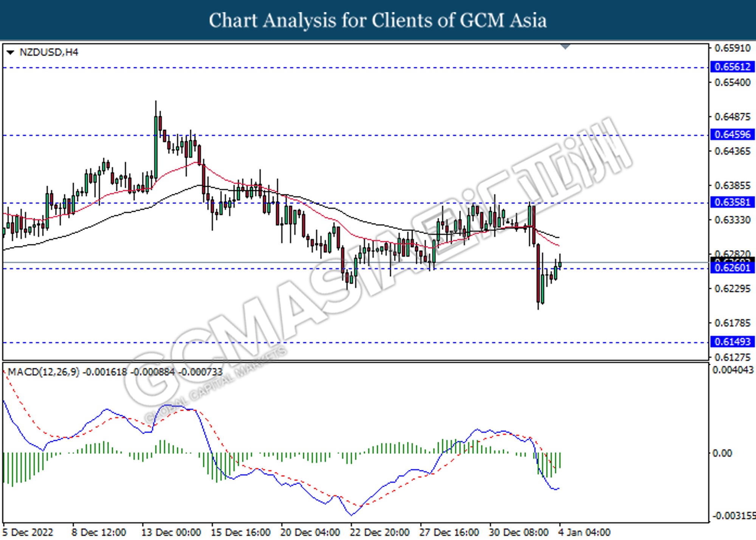Click the 4 Jan 04:00 time label

click(584, 532)
